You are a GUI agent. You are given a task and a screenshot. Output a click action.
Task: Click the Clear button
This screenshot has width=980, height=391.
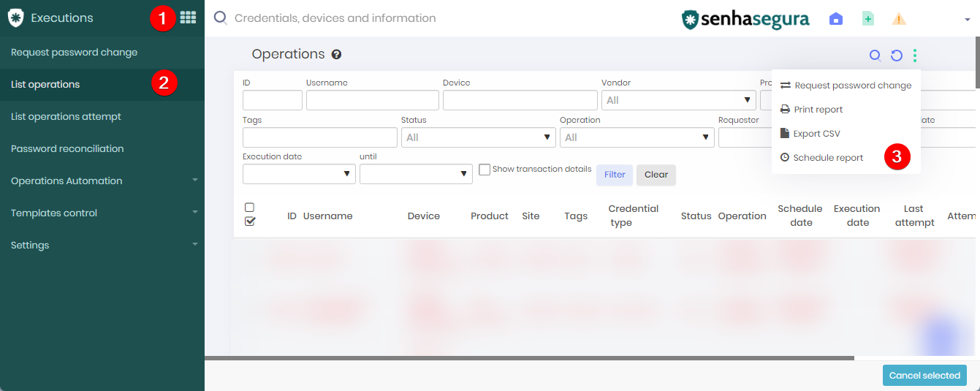[x=656, y=175]
